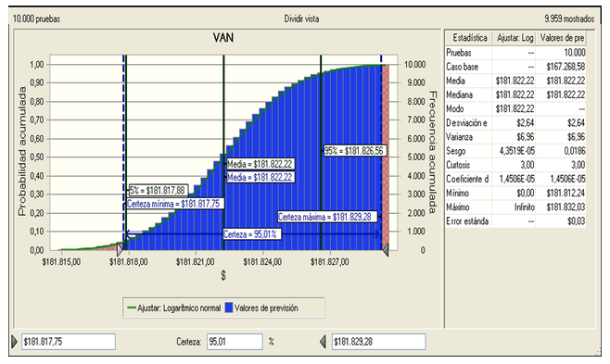The width and height of the screenshot is (610, 364).
Task: Click the left-pointing arrow beside the maximum value field
Action: [323, 342]
